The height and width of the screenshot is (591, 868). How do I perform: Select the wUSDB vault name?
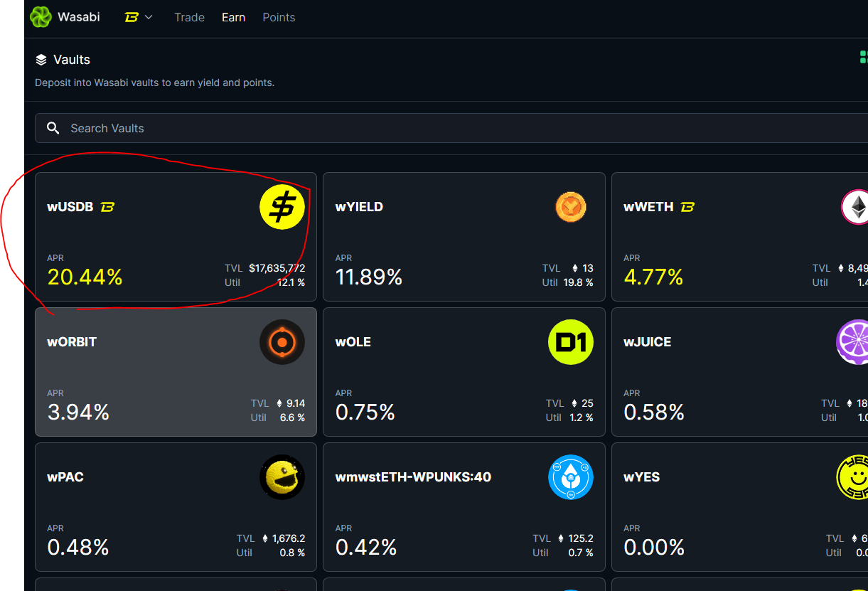coord(70,207)
